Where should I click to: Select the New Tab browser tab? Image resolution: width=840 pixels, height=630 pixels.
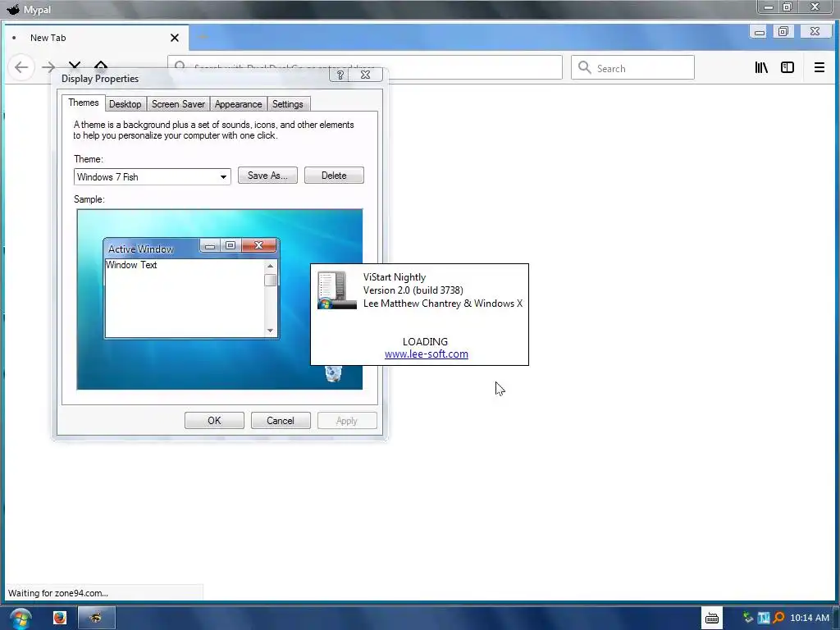(x=97, y=38)
